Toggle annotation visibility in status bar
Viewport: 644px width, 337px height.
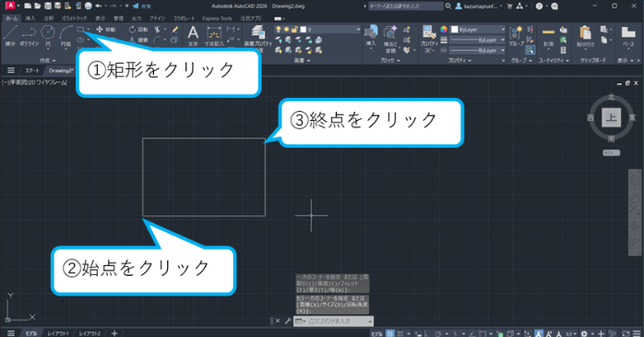coord(539,333)
